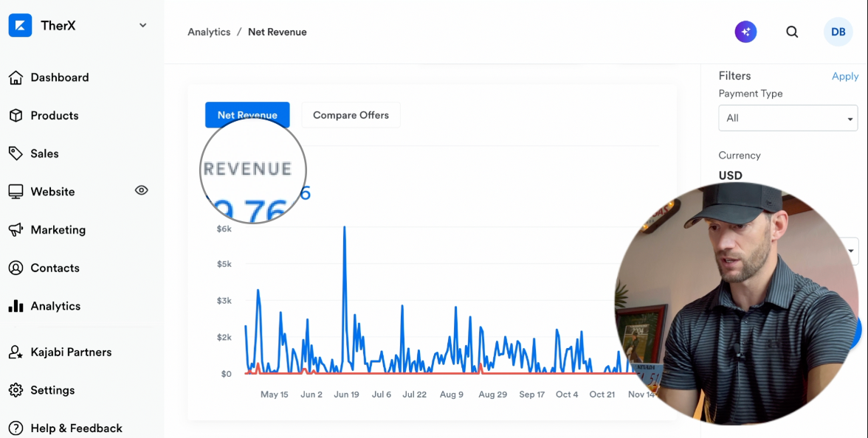
Task: Click the $6k axis label
Action: [x=224, y=229]
